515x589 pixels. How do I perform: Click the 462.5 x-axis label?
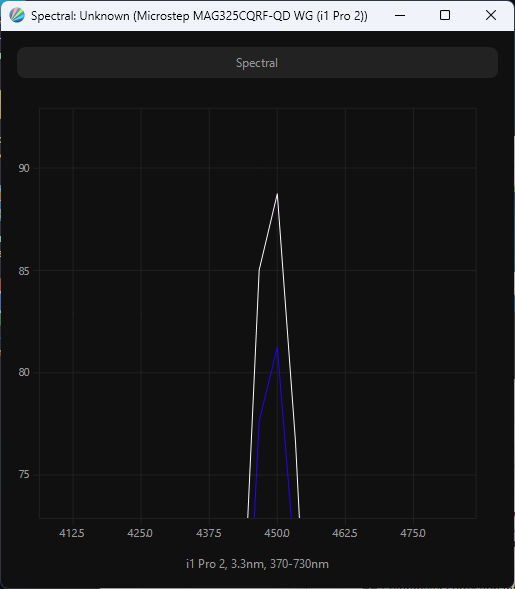[345, 533]
